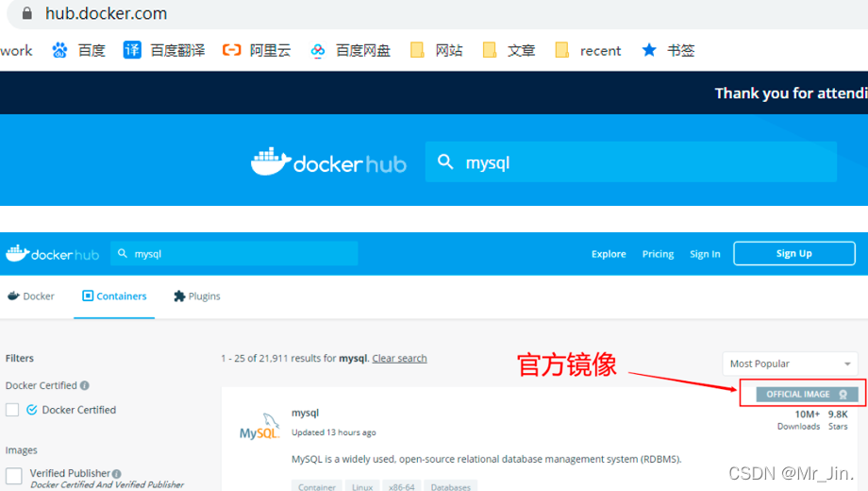868x491 pixels.
Task: Click the Databases tag chip
Action: coord(451,486)
